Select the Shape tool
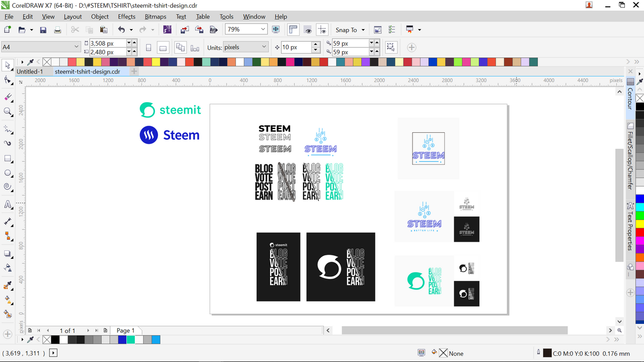The image size is (644, 362). coord(8,80)
